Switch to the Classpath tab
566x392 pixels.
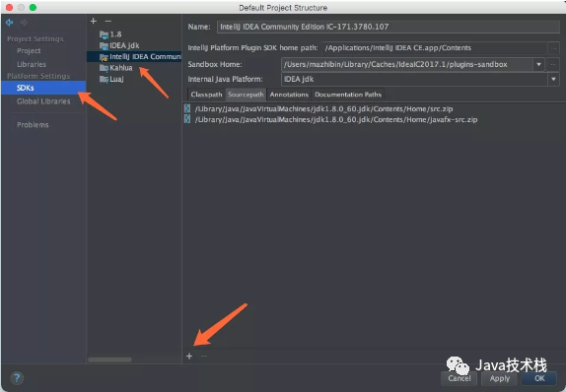206,95
